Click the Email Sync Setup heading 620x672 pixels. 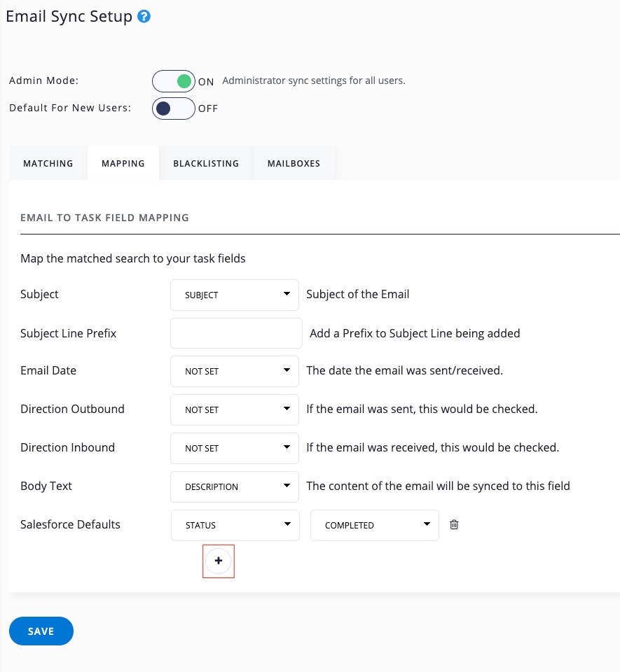(x=69, y=17)
